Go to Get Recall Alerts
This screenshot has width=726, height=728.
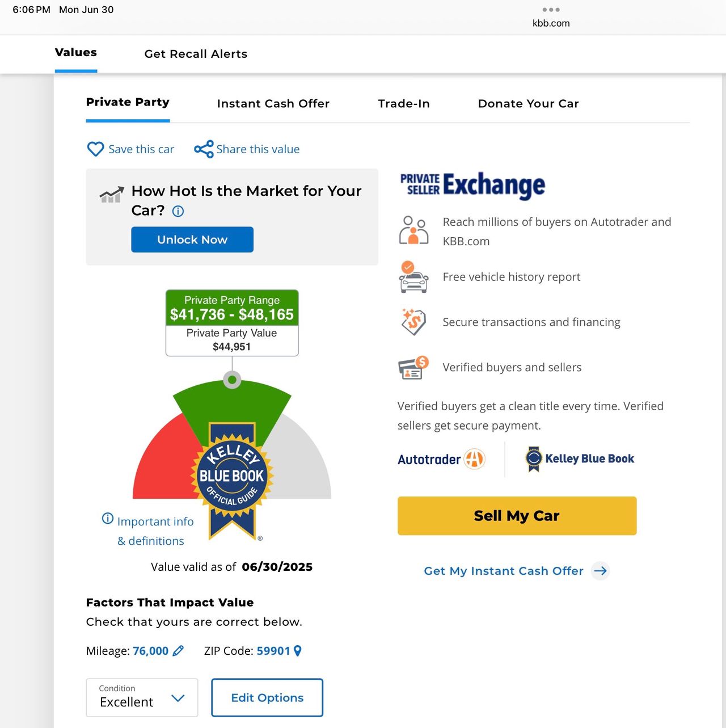coord(196,54)
